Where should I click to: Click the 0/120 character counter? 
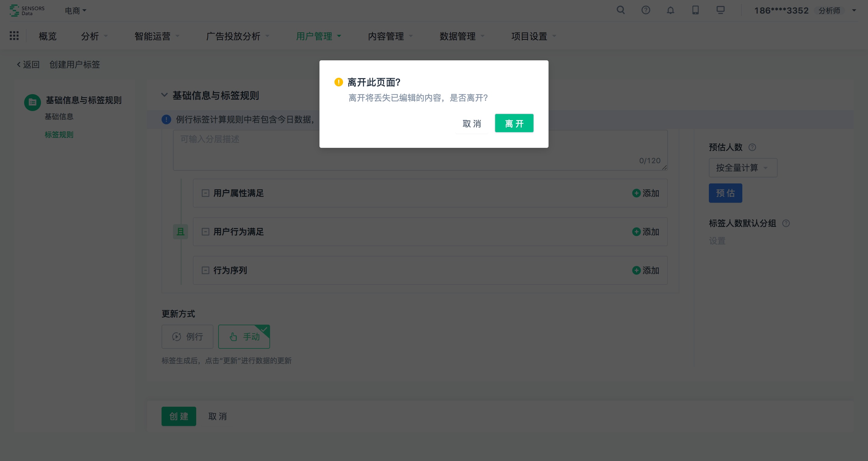pos(650,161)
